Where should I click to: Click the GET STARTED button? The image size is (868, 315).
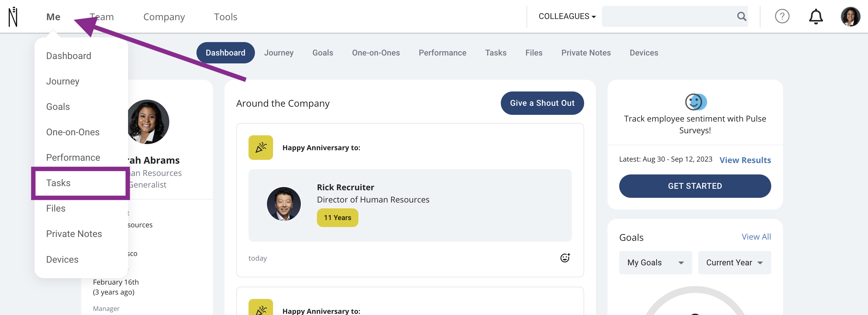coord(695,186)
